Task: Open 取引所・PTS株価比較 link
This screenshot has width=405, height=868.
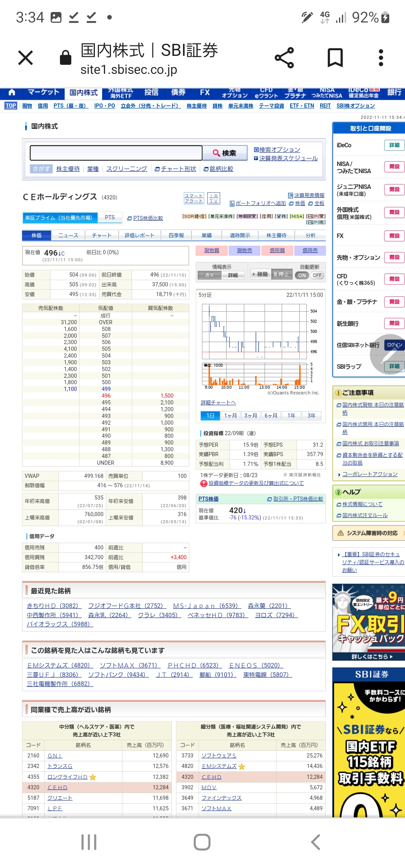Action: 298,499
